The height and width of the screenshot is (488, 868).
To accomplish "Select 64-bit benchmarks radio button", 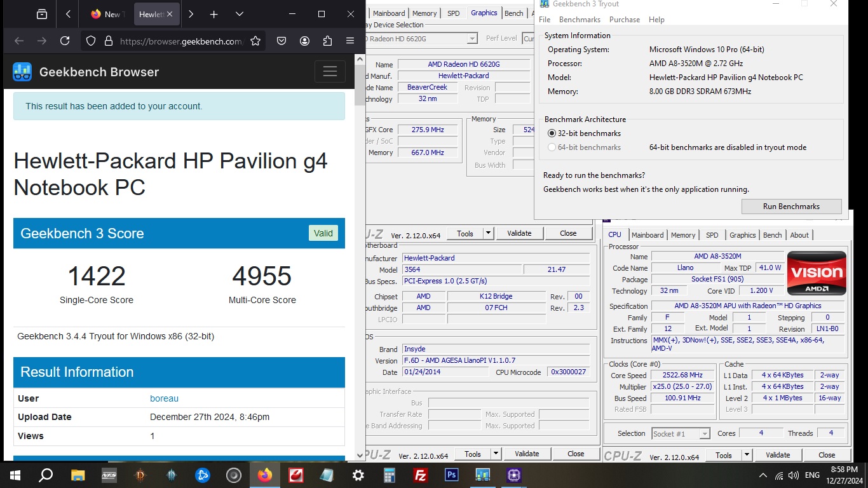I will (552, 147).
